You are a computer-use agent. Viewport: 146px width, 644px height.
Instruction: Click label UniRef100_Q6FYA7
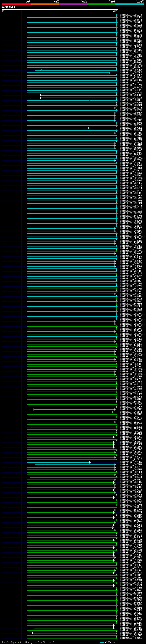(131, 548)
